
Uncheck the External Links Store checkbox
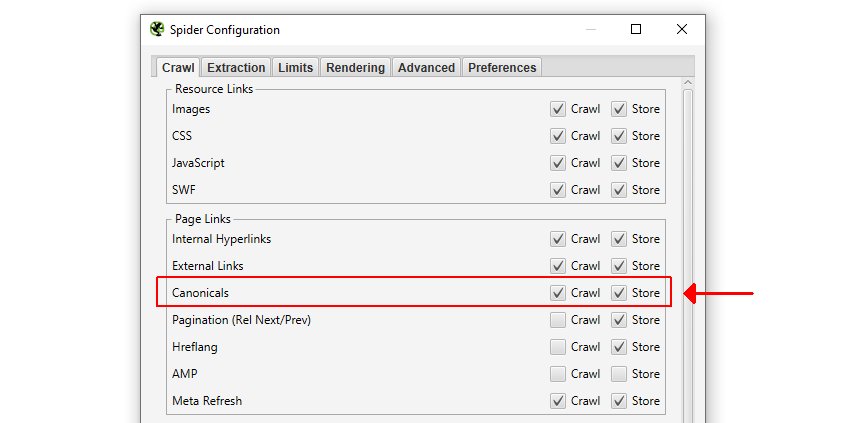point(619,266)
